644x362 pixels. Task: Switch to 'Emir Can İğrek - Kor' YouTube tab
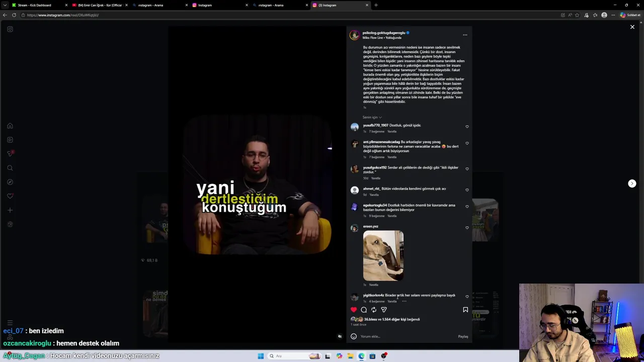click(100, 5)
